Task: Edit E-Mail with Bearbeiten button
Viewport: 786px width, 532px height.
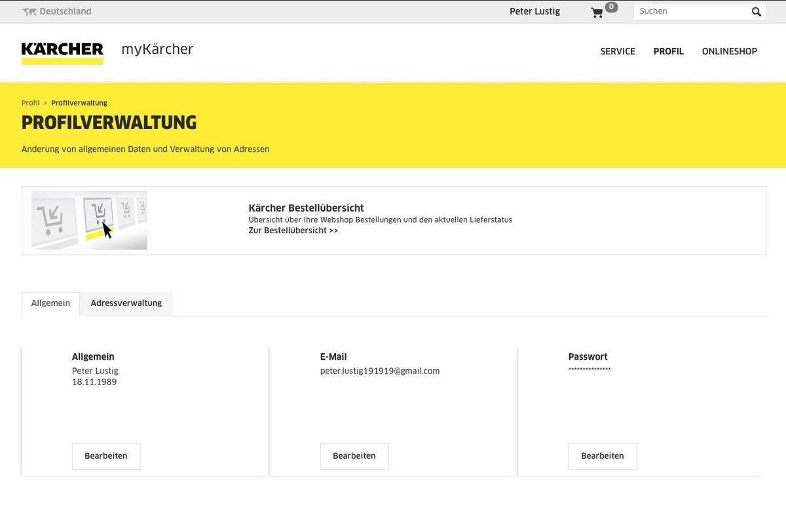Action: 354,456
